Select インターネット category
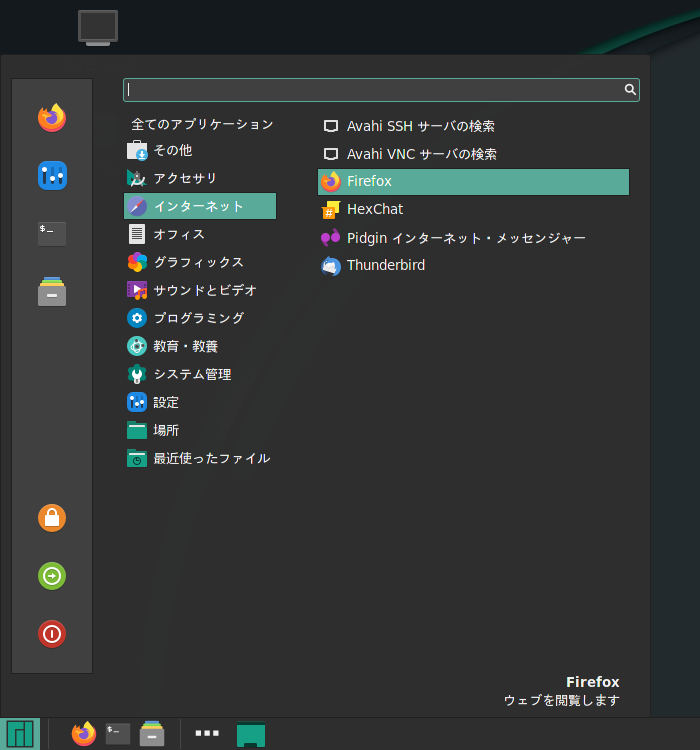 click(x=200, y=206)
